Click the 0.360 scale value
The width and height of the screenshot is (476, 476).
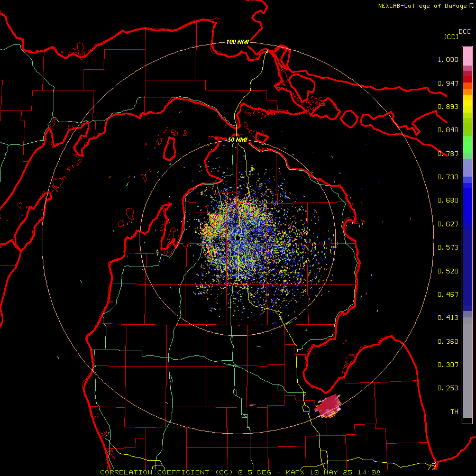click(x=448, y=342)
